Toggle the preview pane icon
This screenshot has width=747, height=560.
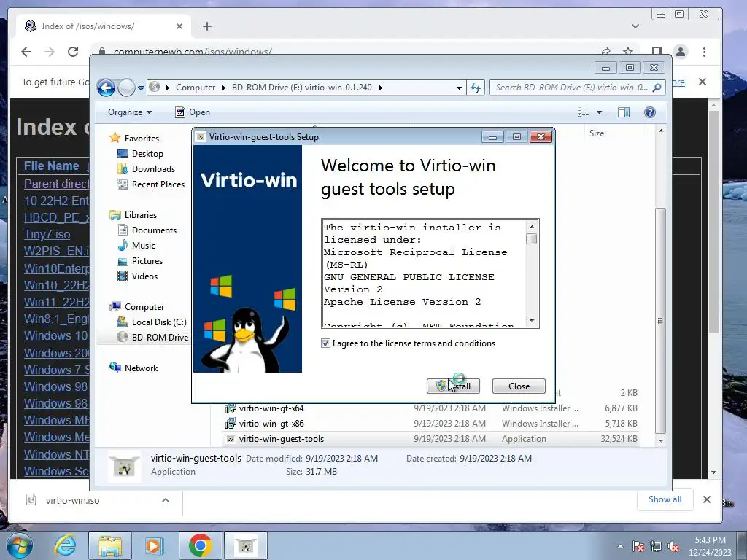[x=624, y=112]
